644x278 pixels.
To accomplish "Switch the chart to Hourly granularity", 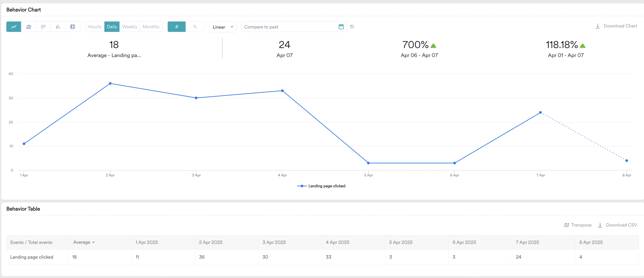I will pyautogui.click(x=95, y=27).
